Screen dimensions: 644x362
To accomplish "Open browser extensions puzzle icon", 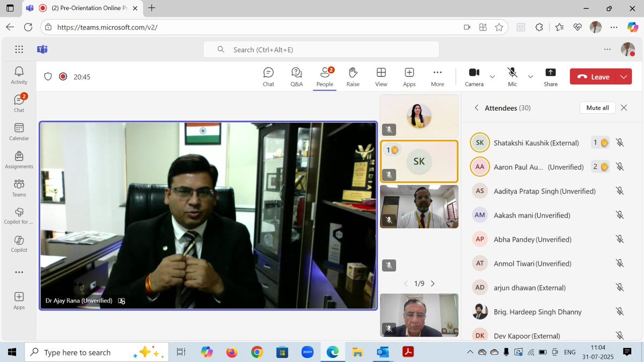I will coord(539,27).
